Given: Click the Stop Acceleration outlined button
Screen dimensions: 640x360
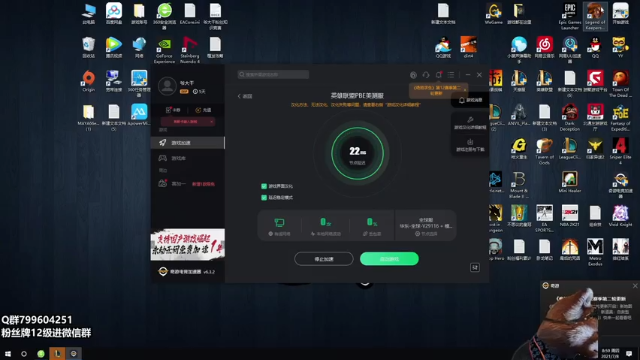Looking at the screenshot, I should coord(324,259).
